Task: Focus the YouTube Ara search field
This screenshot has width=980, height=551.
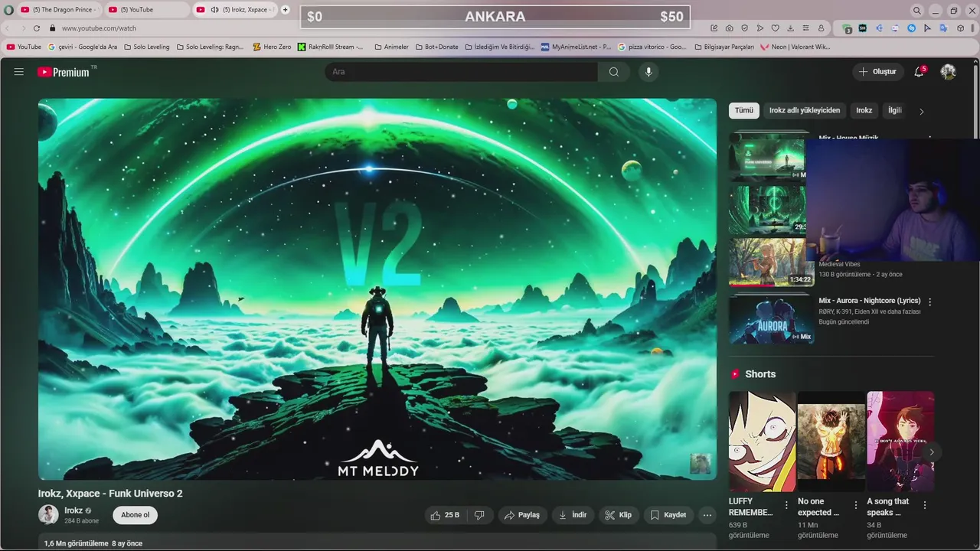Action: (462, 72)
